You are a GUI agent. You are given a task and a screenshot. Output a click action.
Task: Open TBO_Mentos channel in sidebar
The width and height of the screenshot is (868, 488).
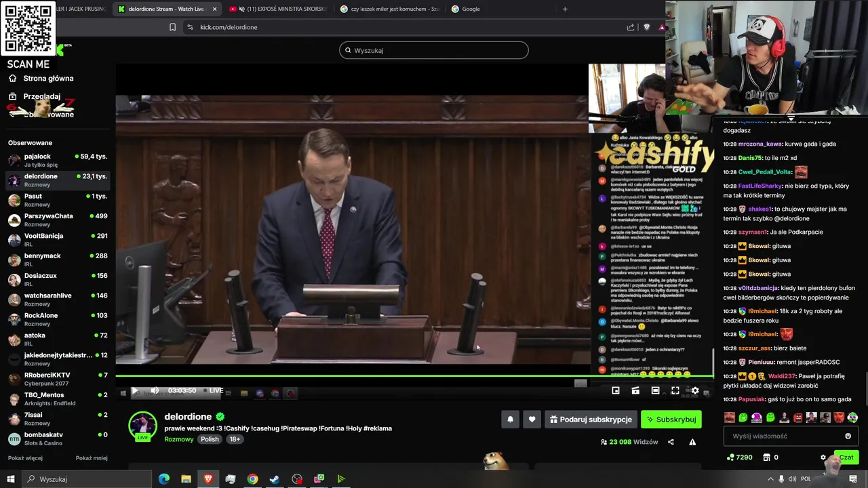58,399
